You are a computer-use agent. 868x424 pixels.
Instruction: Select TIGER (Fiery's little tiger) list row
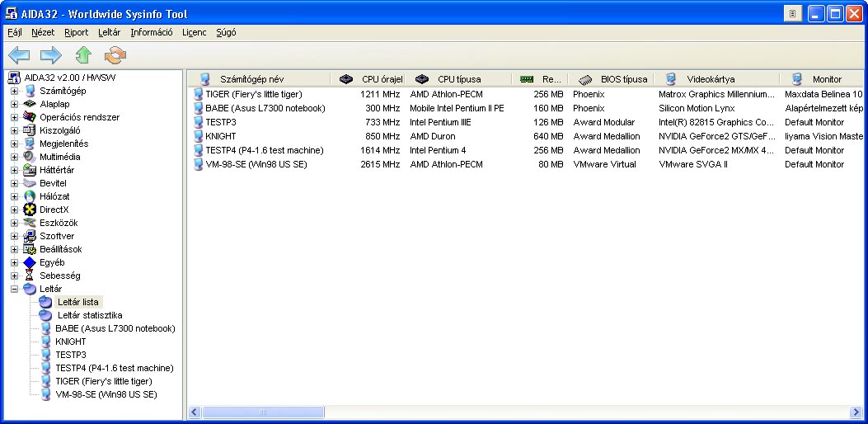point(254,94)
